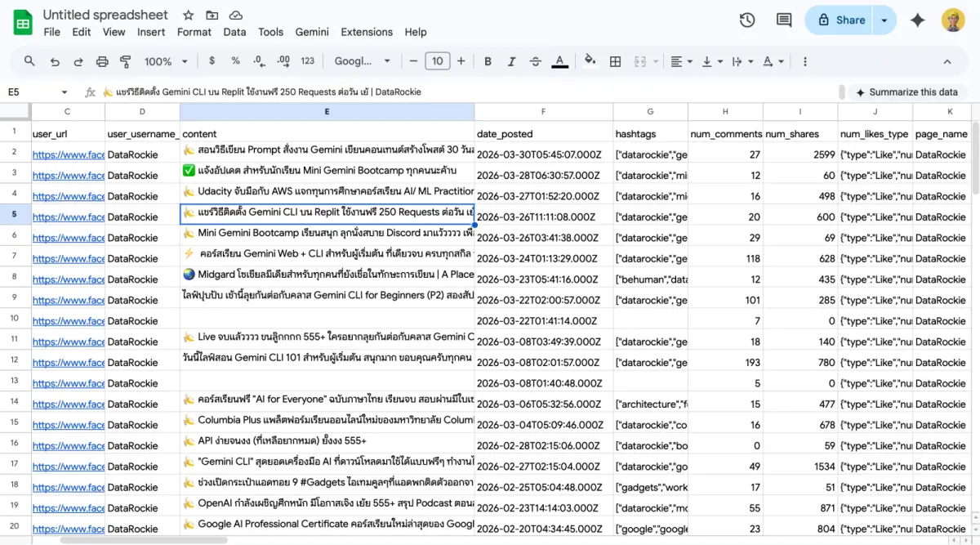Open the Extensions menu

(366, 32)
